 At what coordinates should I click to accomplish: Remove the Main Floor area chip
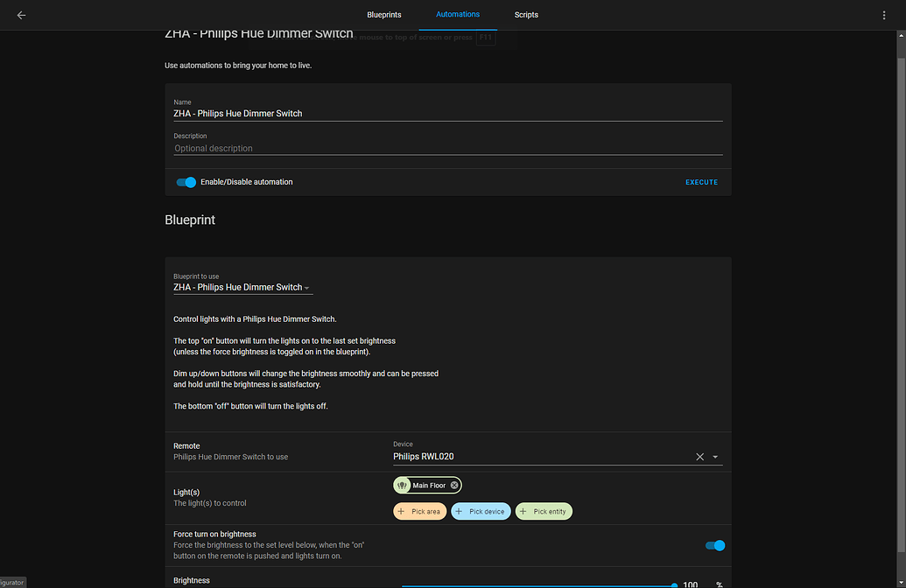coord(453,485)
